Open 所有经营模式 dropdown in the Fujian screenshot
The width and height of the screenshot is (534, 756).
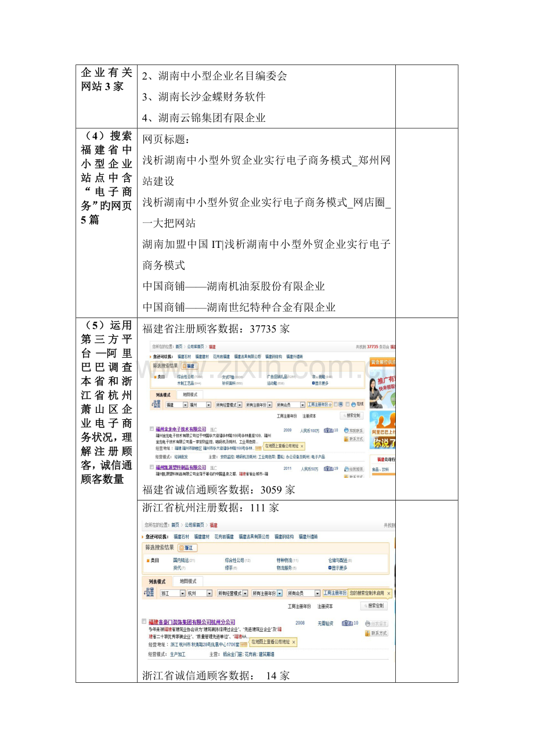[x=229, y=405]
